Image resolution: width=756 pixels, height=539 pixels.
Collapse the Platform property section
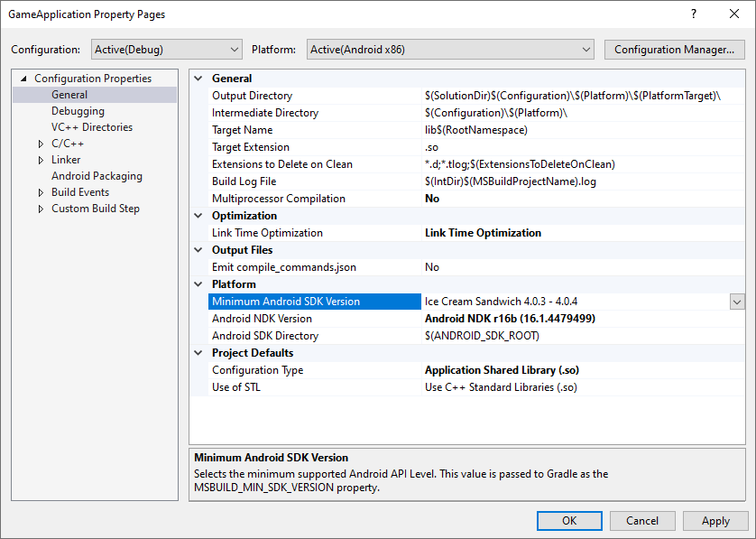(198, 284)
